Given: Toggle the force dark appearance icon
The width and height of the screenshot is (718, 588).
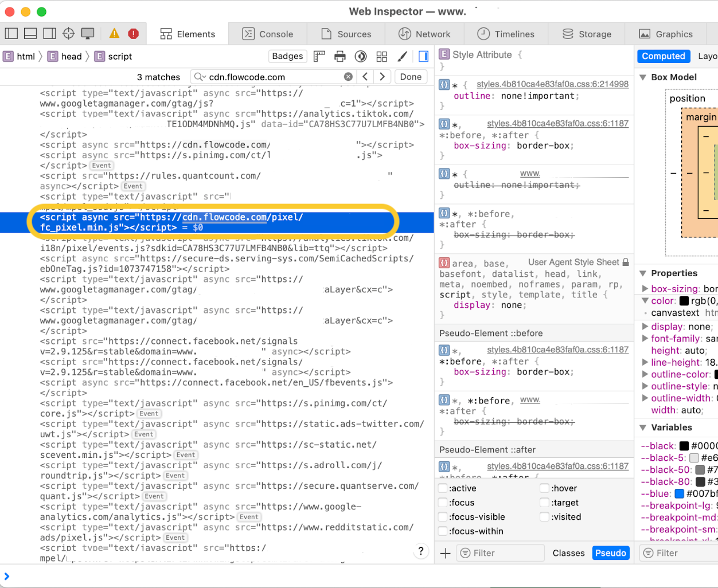Looking at the screenshot, I should tap(361, 56).
